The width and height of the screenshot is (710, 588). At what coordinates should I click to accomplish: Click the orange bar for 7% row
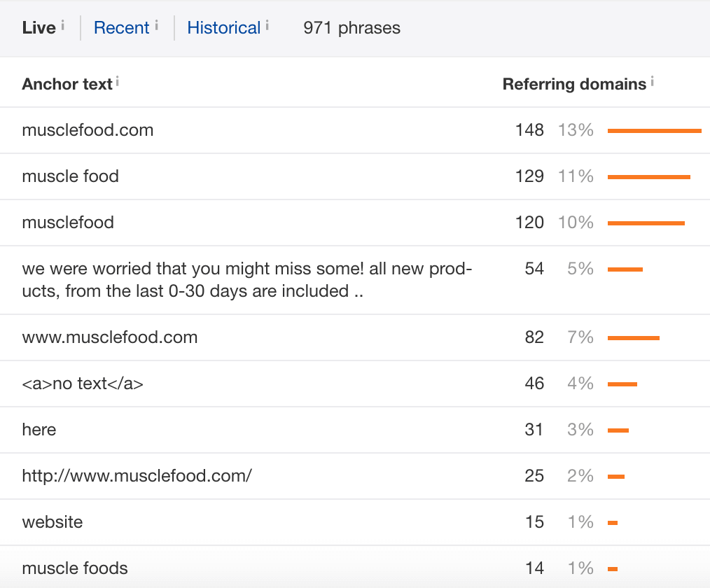coord(634,338)
